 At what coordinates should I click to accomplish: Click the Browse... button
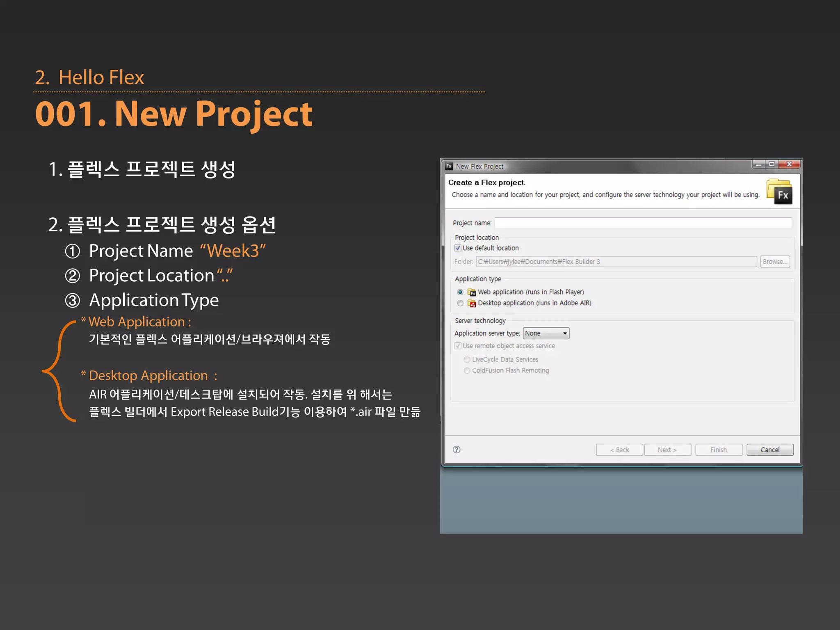[775, 262]
